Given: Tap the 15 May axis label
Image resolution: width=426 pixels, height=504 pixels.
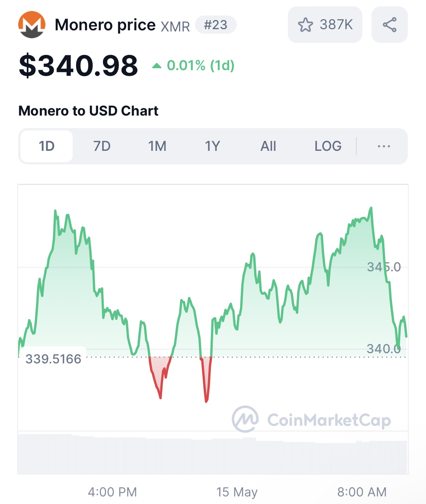Looking at the screenshot, I should pos(237,492).
